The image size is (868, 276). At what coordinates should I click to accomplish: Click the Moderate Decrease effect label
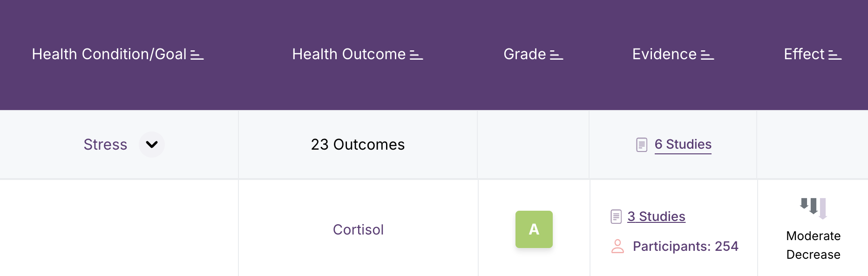tap(813, 245)
